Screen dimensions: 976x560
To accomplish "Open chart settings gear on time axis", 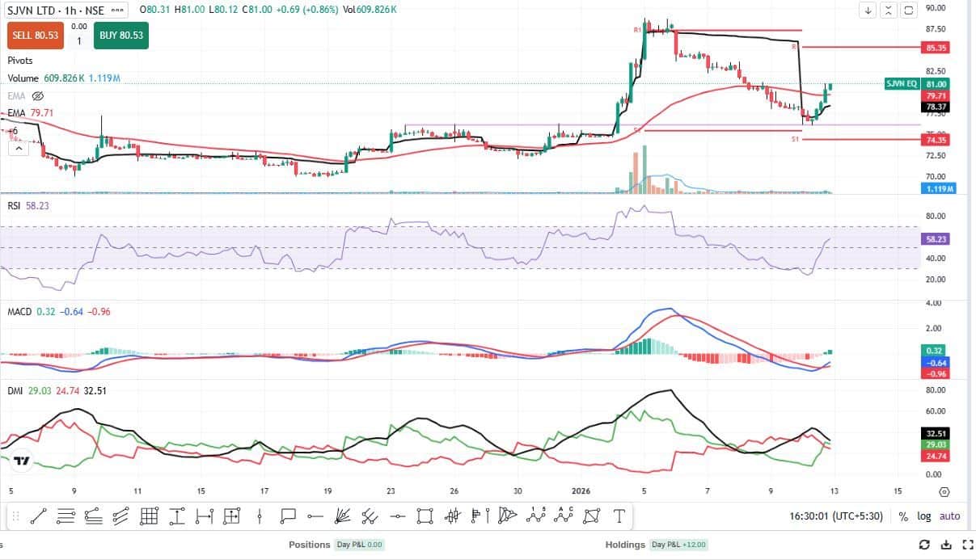I will pos(944,491).
